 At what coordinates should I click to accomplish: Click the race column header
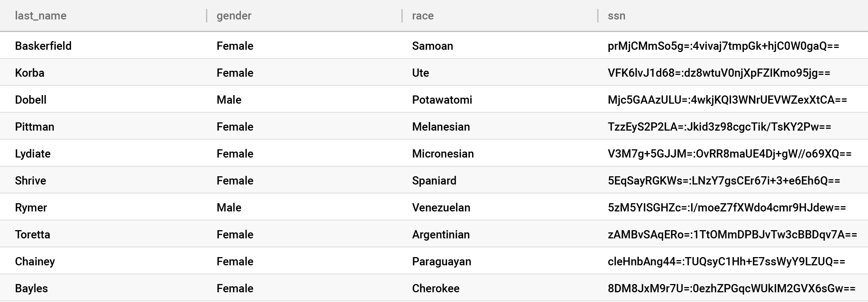(423, 16)
